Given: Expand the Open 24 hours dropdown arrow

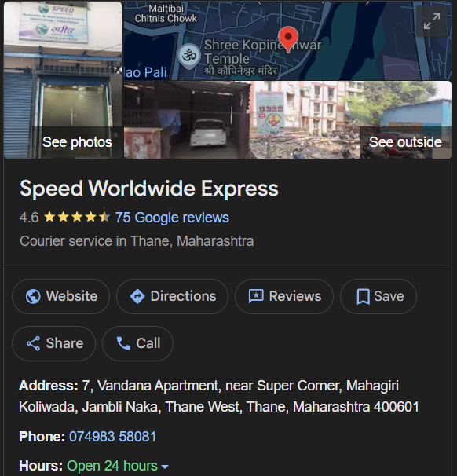Looking at the screenshot, I should 165,467.
